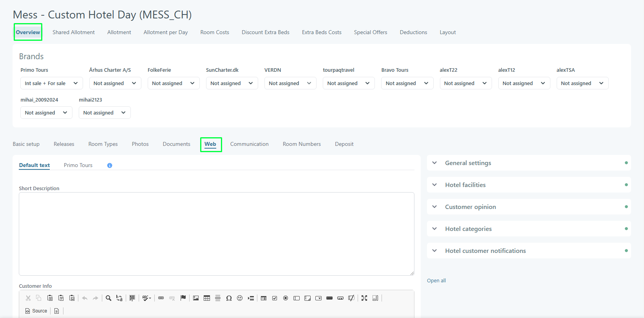Click the Insert Table icon
644x318 pixels.
click(x=207, y=298)
